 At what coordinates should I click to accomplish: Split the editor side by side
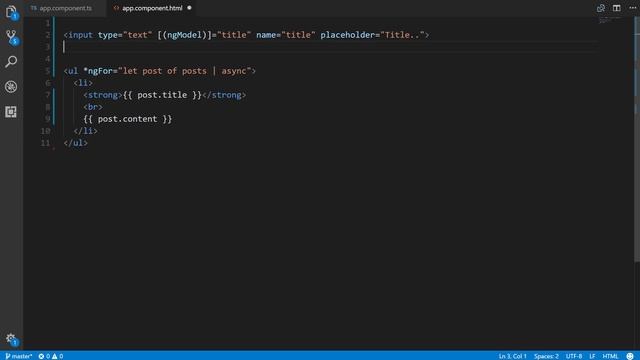tap(616, 8)
